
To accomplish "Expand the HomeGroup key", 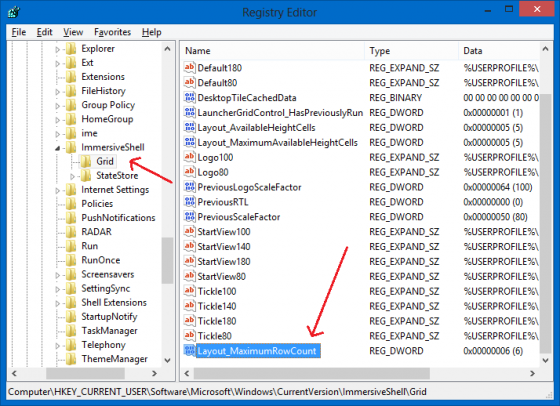I will point(57,120).
